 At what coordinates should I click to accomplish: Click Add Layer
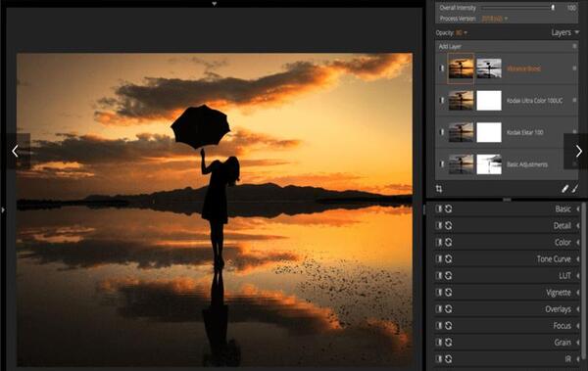pyautogui.click(x=450, y=46)
